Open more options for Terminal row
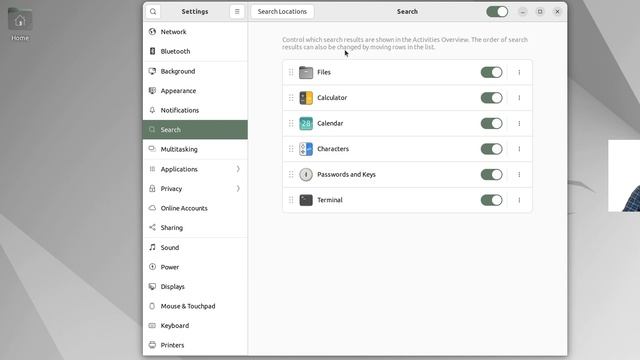Screen dimensions: 640x360 click(519, 200)
